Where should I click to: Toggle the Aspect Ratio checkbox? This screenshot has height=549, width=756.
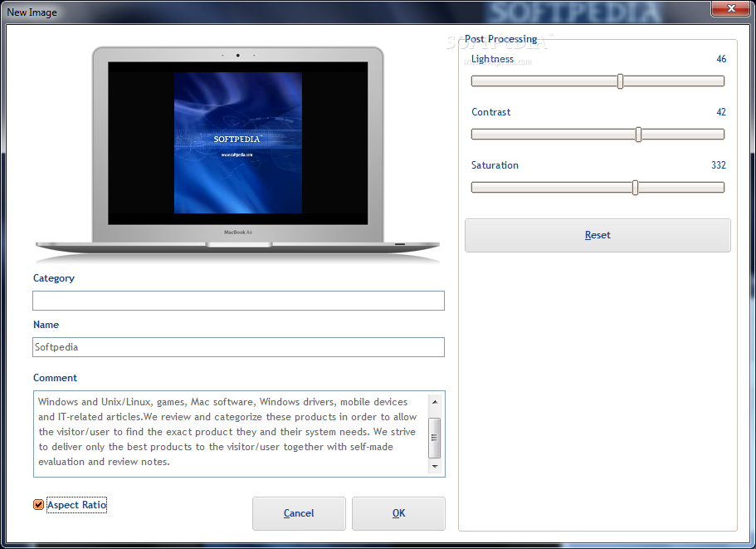[x=38, y=505]
